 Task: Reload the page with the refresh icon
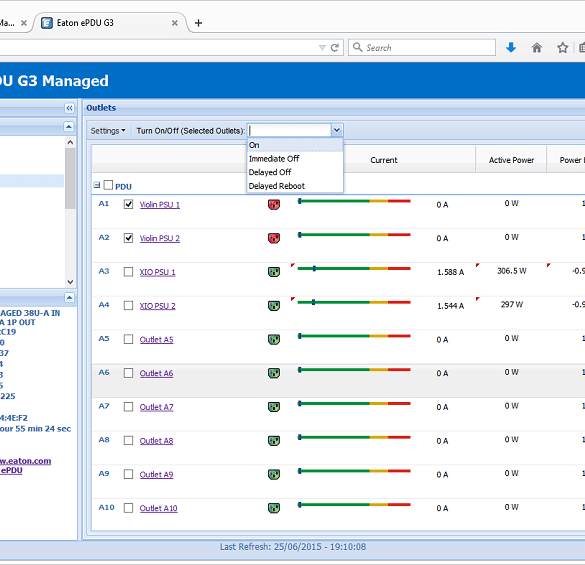[335, 47]
